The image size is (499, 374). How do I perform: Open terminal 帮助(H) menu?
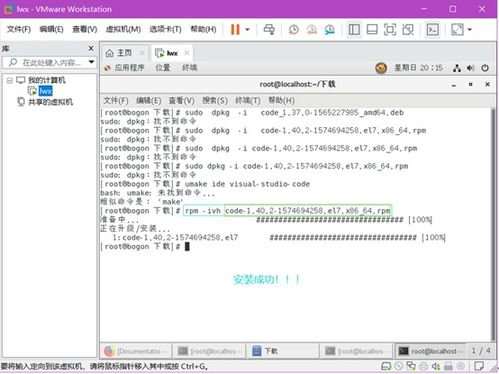(x=282, y=100)
